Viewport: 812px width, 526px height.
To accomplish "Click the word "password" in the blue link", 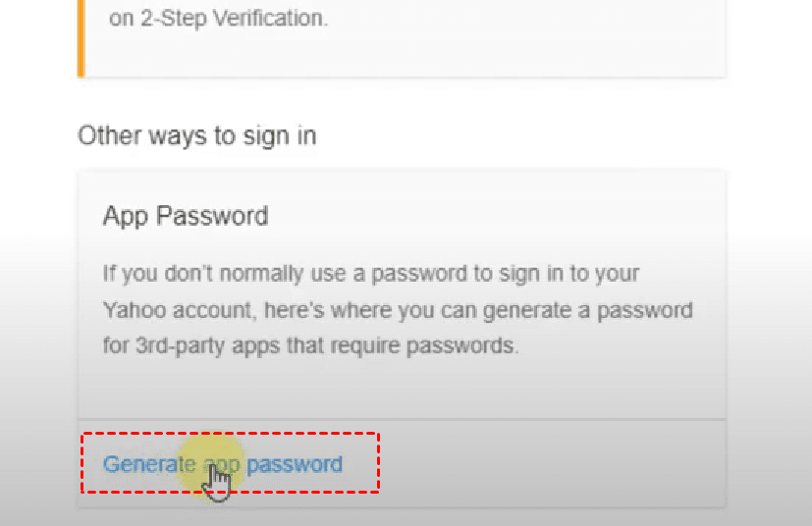I will point(294,464).
